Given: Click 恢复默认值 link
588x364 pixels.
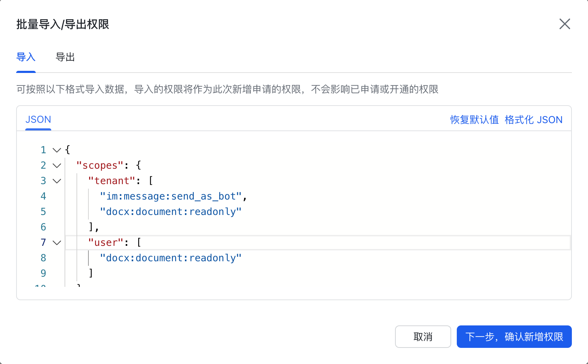Looking at the screenshot, I should click(474, 120).
